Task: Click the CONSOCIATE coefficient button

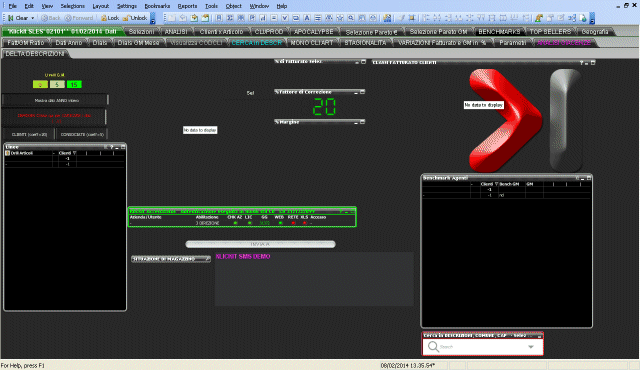Action: tap(82, 134)
